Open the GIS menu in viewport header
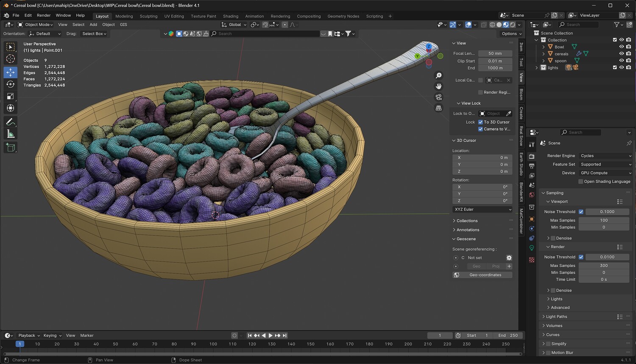Image resolution: width=636 pixels, height=364 pixels. click(123, 25)
